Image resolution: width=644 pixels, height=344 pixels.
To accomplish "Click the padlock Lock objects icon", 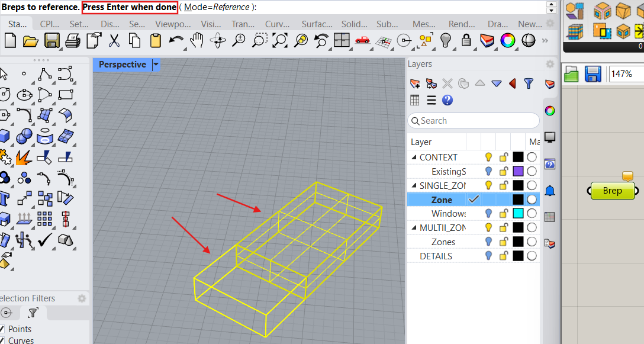I will pos(466,40).
